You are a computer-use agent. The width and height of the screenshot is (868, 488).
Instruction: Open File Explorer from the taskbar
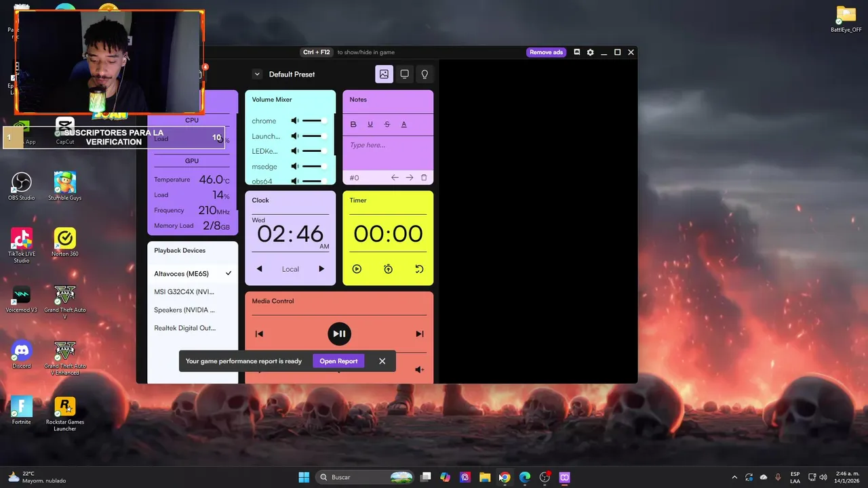(x=485, y=477)
